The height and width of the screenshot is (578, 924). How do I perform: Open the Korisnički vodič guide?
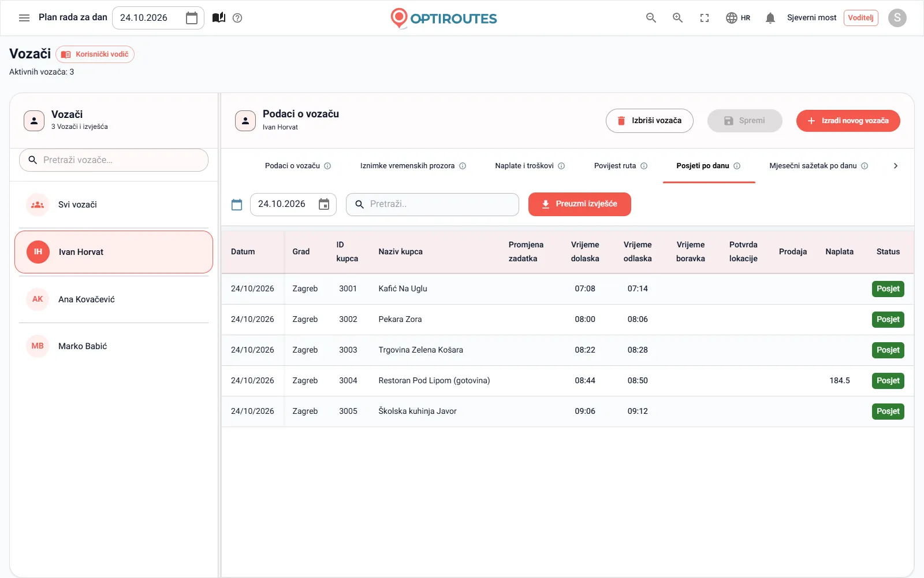(x=95, y=54)
